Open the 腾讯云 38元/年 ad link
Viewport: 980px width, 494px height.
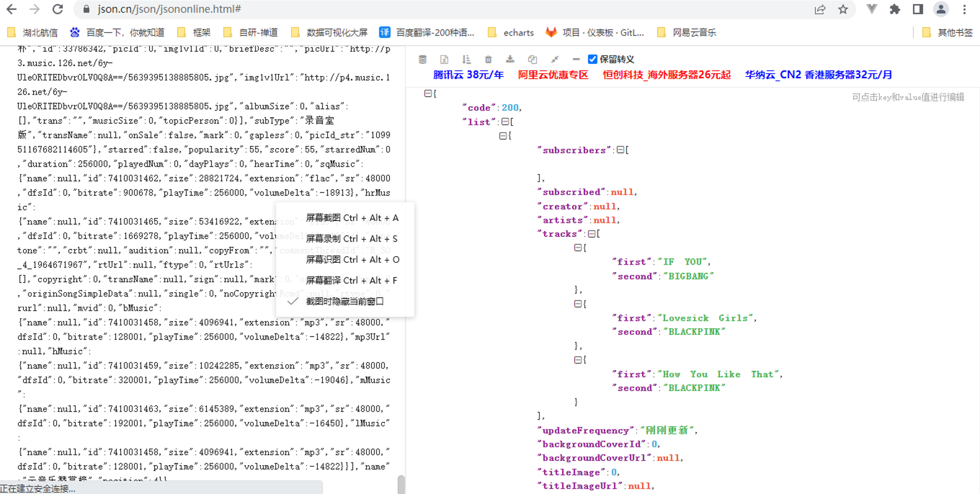(468, 75)
